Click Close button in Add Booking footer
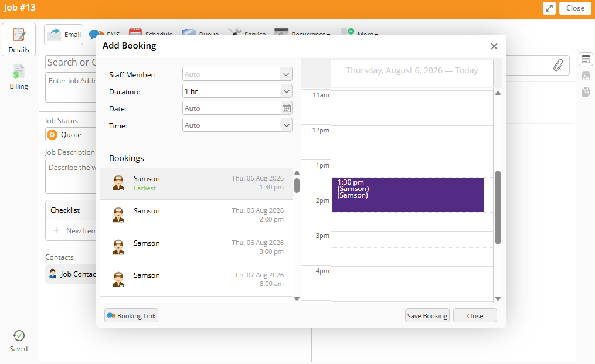The width and height of the screenshot is (595, 364). click(475, 316)
